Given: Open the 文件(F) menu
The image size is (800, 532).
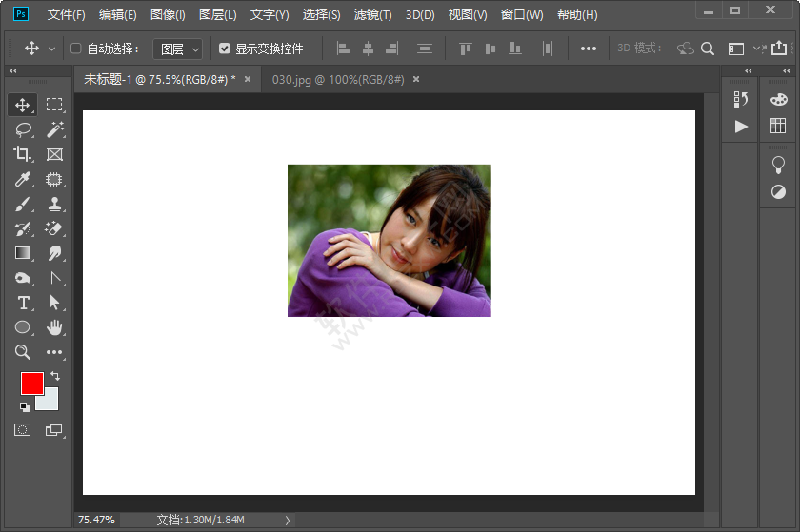Looking at the screenshot, I should pyautogui.click(x=67, y=15).
